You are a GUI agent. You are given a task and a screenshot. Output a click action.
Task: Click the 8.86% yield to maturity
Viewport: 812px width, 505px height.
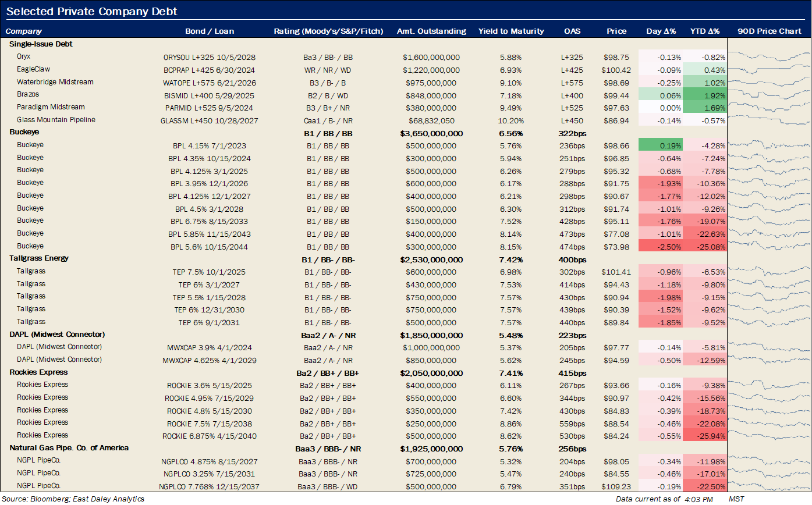pyautogui.click(x=511, y=424)
